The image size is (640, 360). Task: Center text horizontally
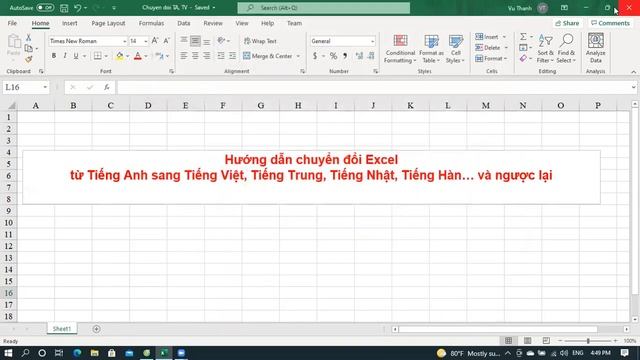pos(195,56)
